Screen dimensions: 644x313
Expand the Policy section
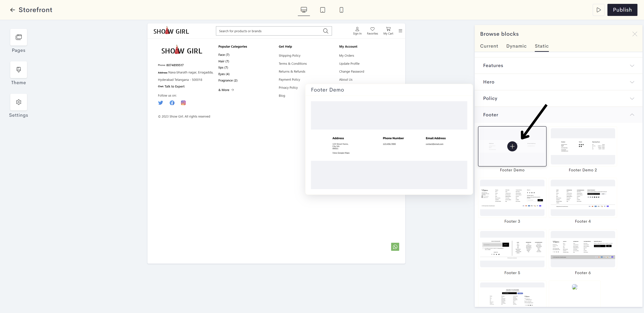tap(558, 98)
